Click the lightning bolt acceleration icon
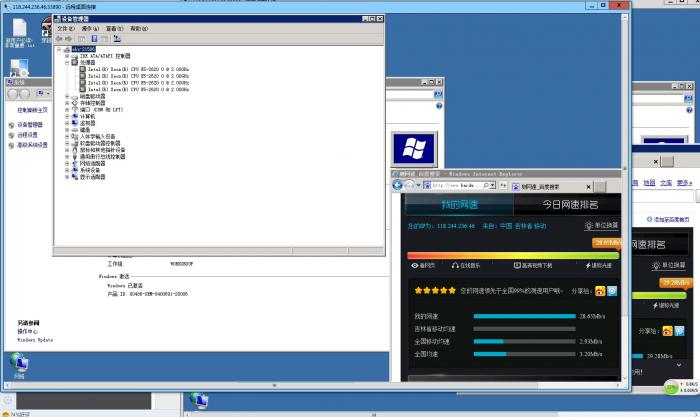The width and height of the screenshot is (700, 417). 588,265
